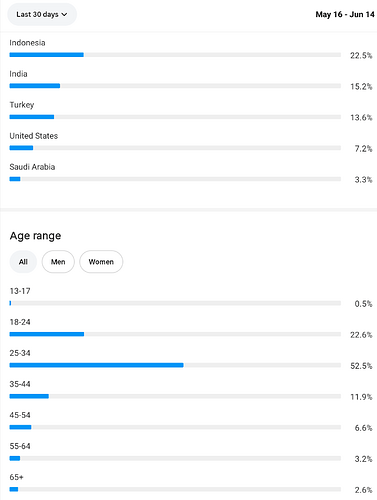Click the India percentage bar

point(175,86)
